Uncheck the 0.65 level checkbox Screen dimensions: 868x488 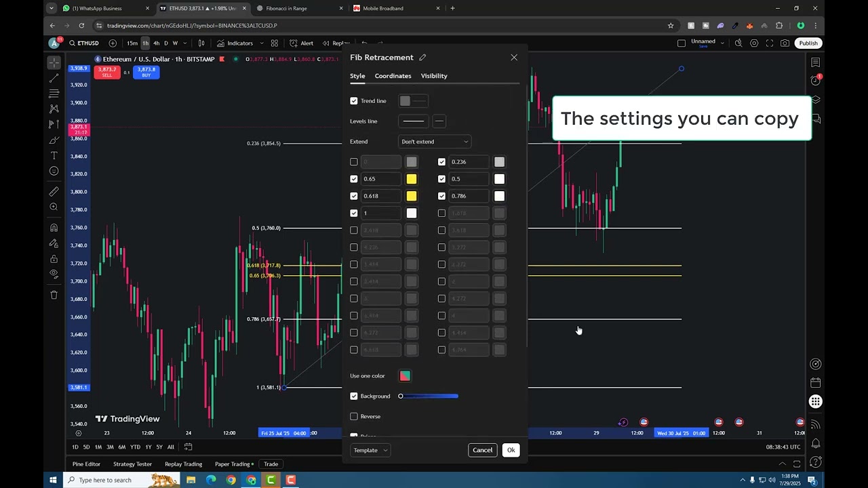354,179
